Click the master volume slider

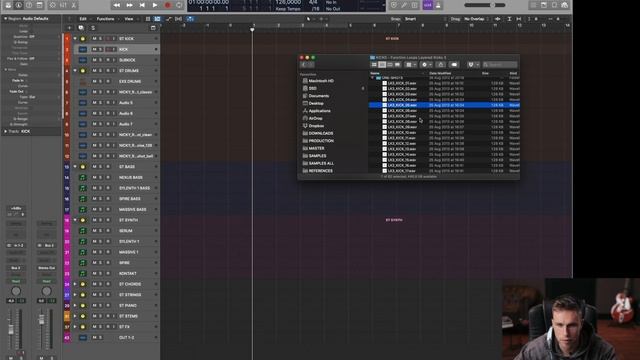click(x=485, y=5)
